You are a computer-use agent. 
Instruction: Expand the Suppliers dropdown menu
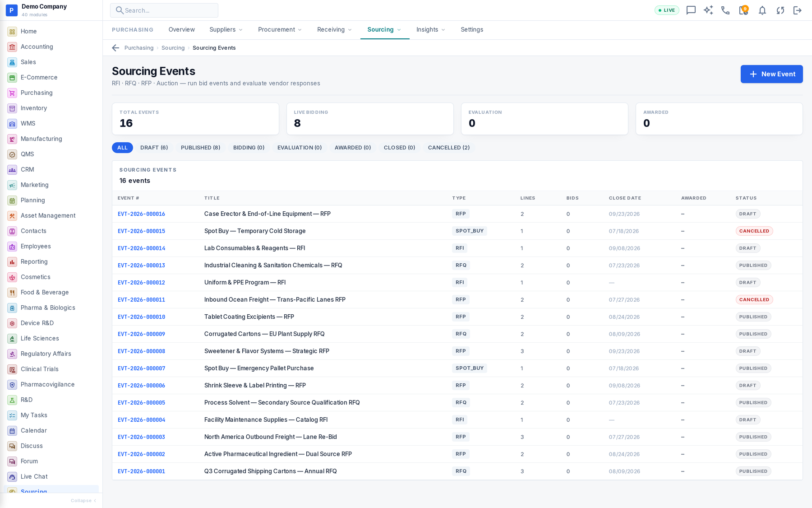226,30
